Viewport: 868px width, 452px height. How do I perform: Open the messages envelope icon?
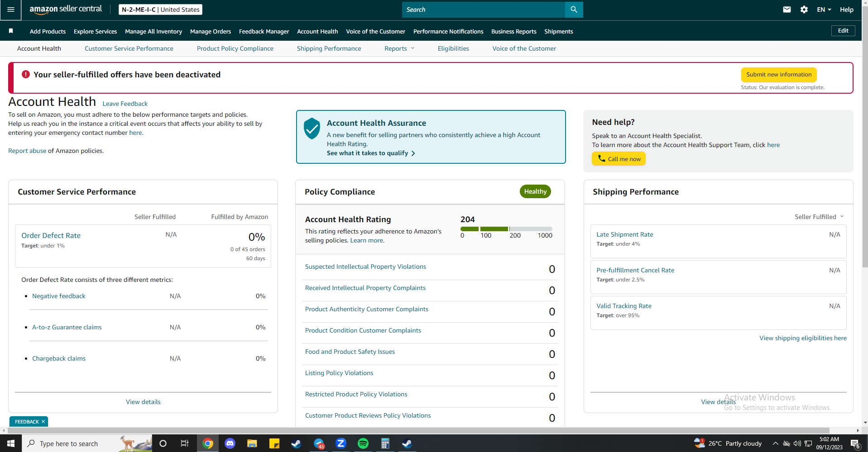tap(787, 10)
